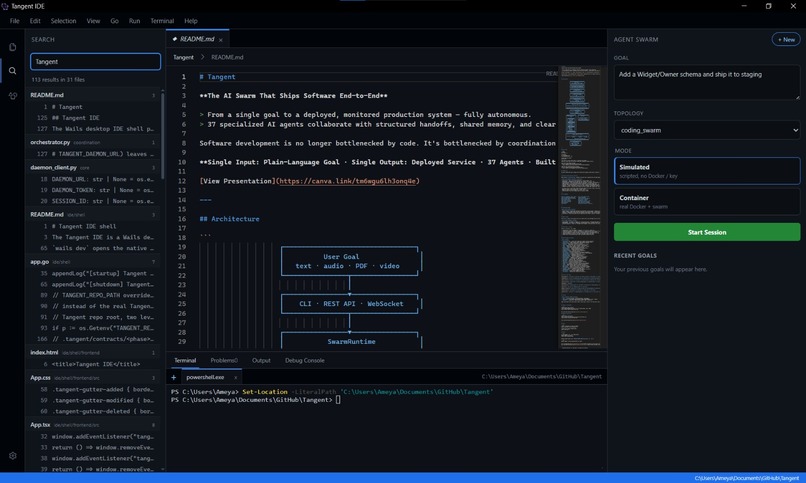Restore the window using the title bar button
The height and width of the screenshot is (483, 806).
tap(768, 6)
